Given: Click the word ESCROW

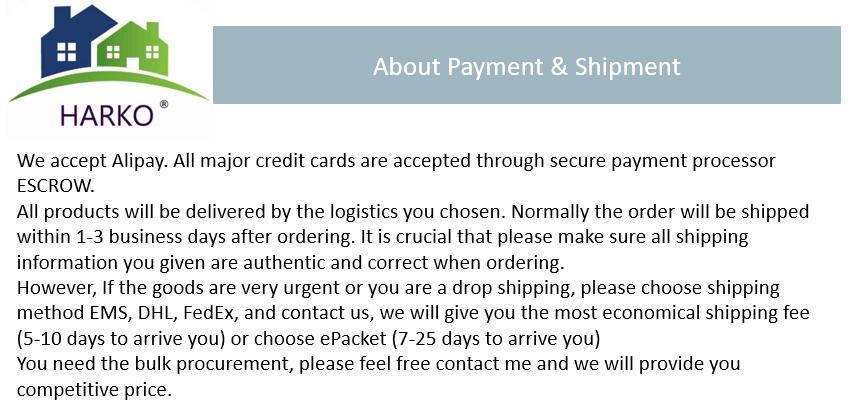Looking at the screenshot, I should tap(59, 186).
